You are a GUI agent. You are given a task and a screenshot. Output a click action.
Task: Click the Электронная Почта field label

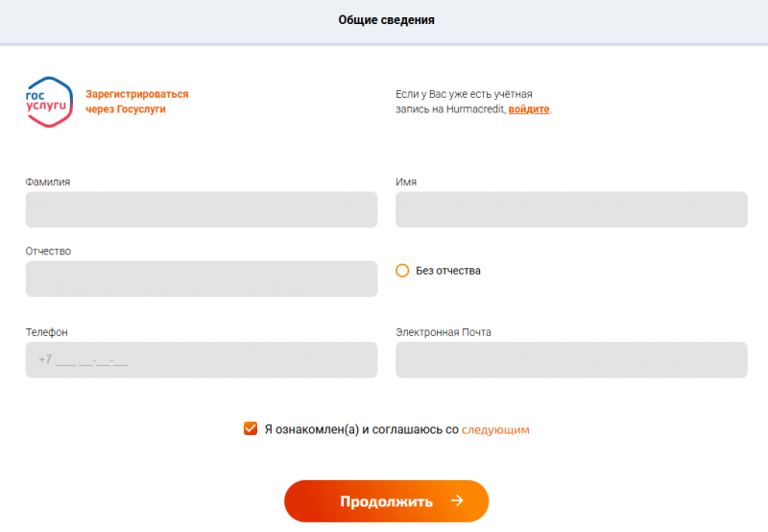(x=444, y=332)
